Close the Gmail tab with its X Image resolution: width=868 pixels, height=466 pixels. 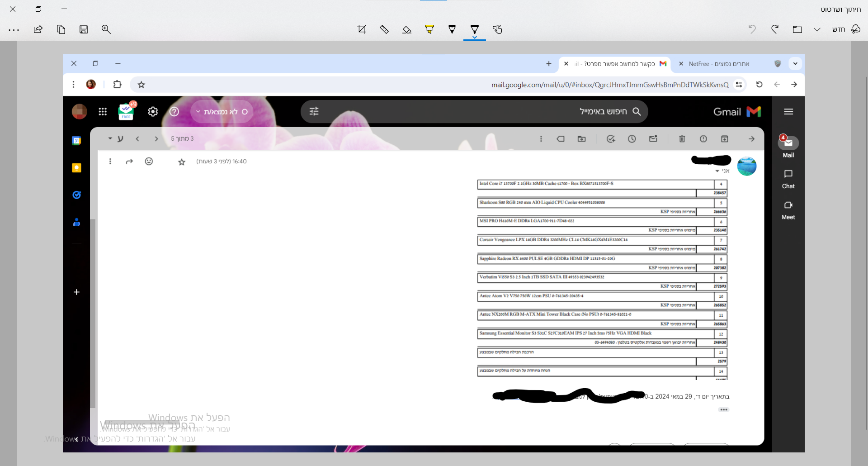tap(566, 64)
